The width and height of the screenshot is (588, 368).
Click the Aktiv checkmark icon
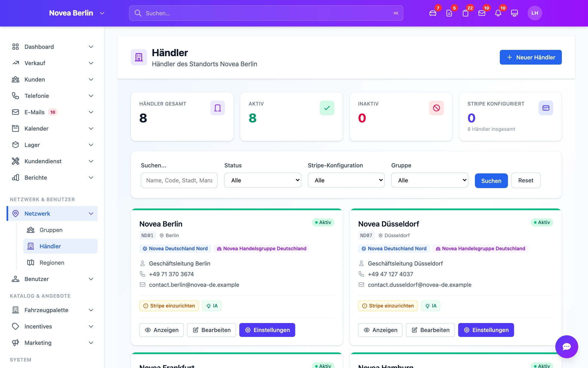point(327,108)
